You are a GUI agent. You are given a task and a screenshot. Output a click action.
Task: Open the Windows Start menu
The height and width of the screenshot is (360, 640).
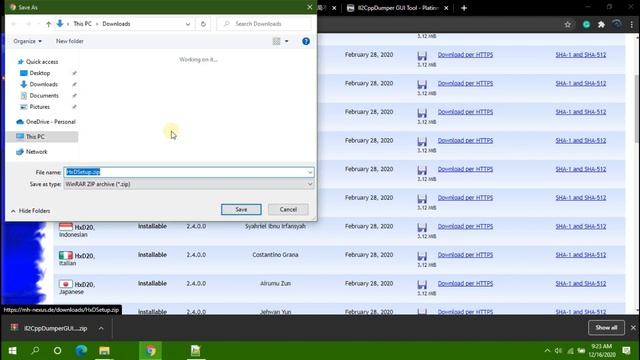click(12, 351)
